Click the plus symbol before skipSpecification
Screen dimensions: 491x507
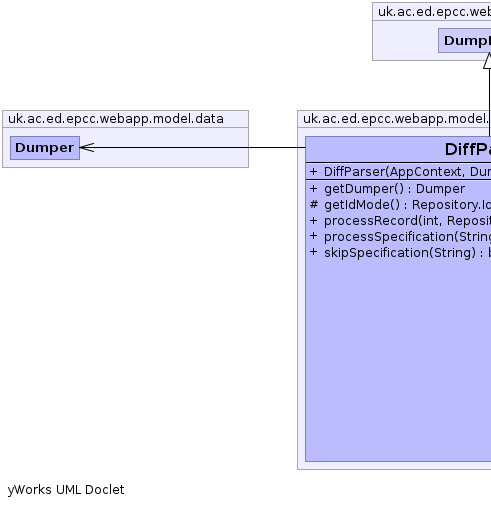tap(313, 252)
